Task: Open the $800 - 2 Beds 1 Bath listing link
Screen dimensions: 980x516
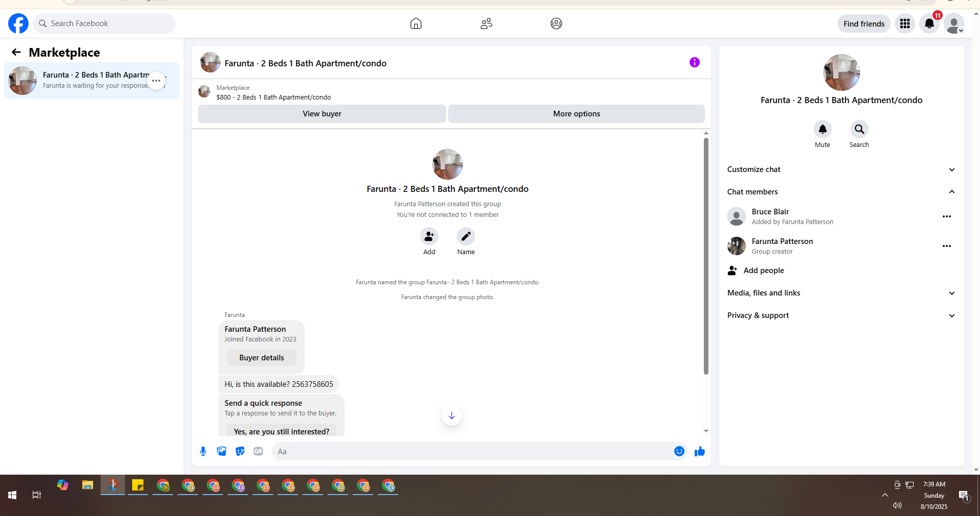Action: pos(274,97)
